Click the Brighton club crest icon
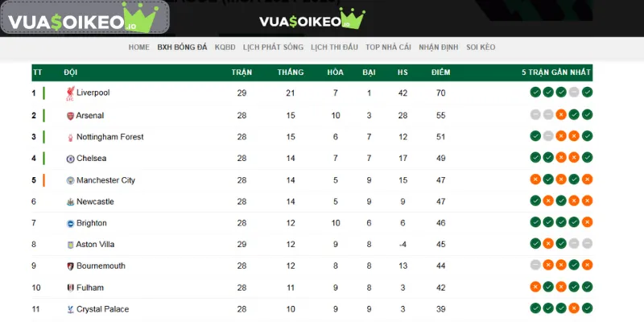 point(70,223)
